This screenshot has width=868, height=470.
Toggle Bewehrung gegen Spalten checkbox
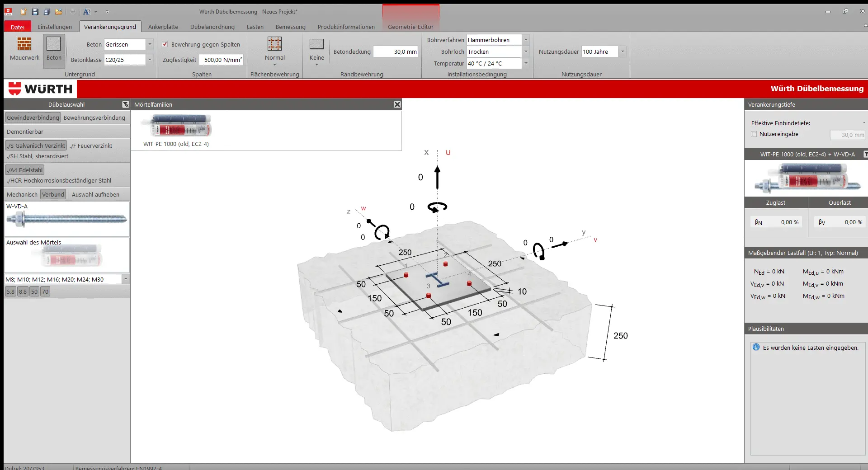click(165, 44)
